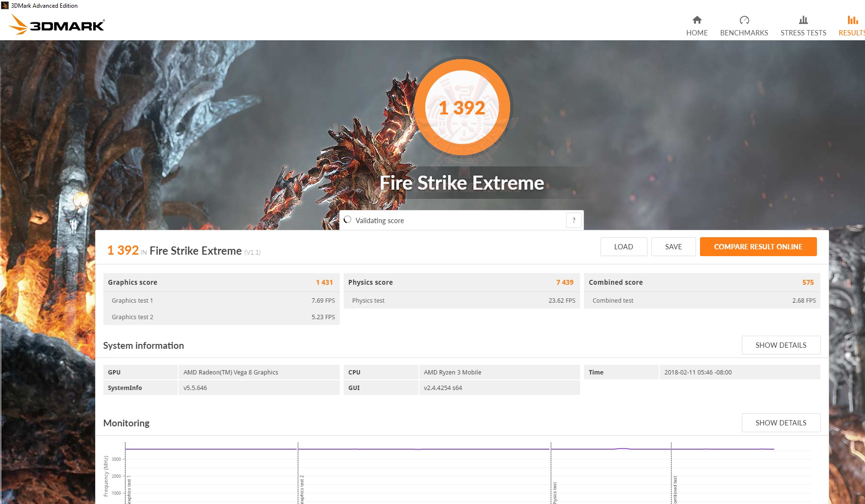Screen dimensions: 865x504
Task: Click the Graphics test 2 marker in chart
Action: pos(301,489)
